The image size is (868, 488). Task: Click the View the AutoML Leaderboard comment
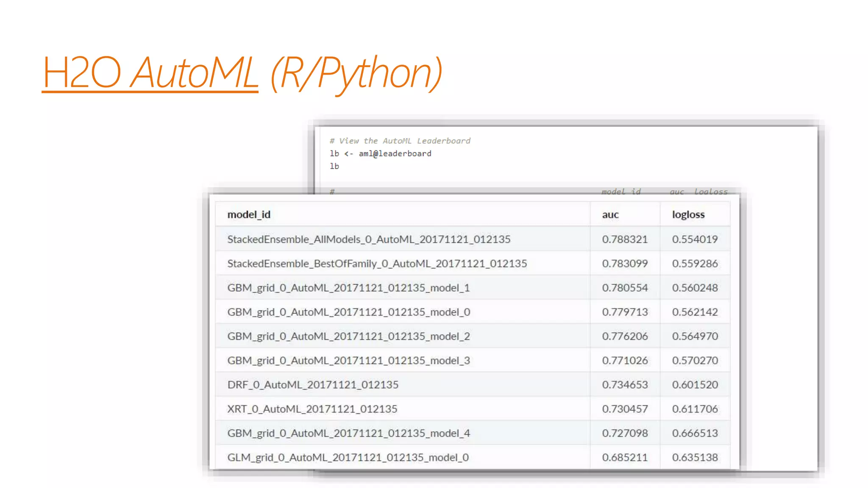[x=400, y=141]
